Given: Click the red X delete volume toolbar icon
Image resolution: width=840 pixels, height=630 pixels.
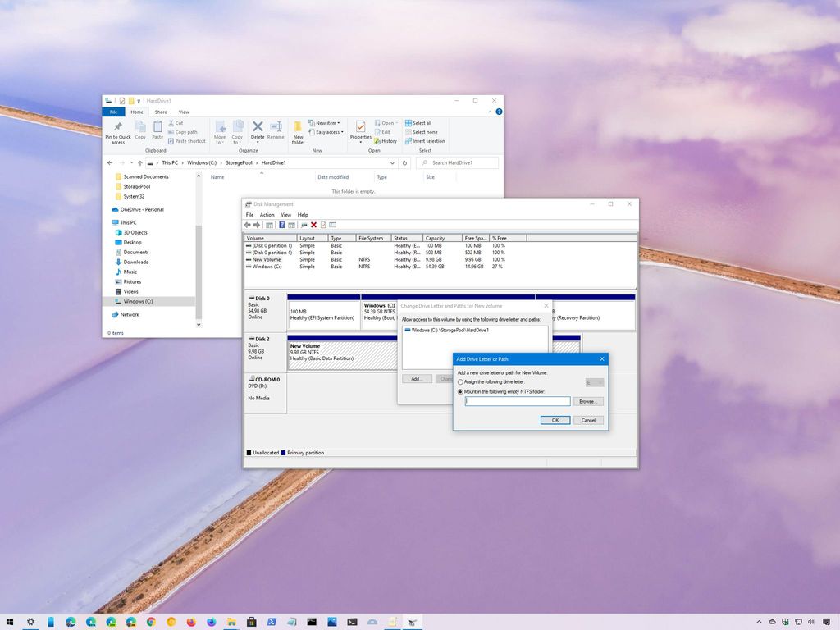Looking at the screenshot, I should (313, 225).
